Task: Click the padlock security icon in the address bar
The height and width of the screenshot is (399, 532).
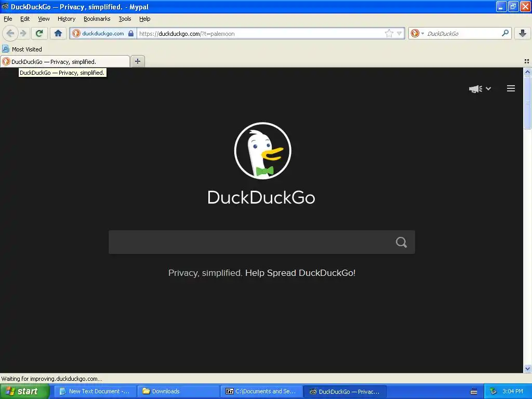Action: (x=131, y=33)
